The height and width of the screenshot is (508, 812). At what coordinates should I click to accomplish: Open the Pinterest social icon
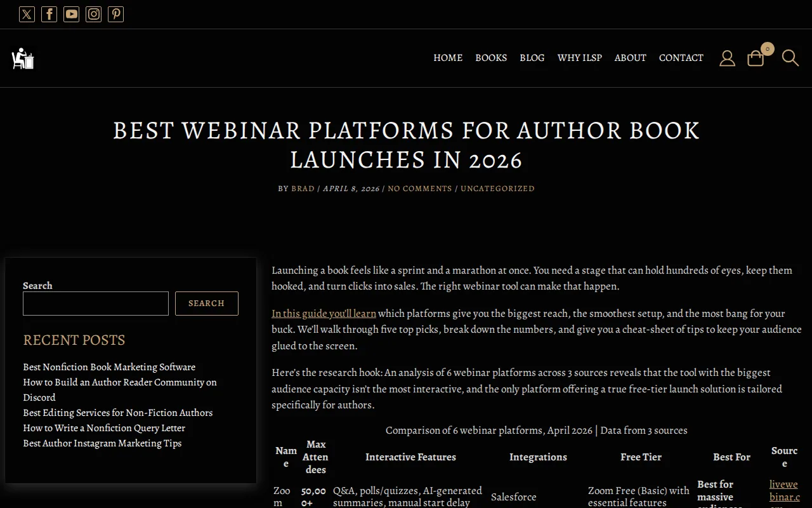click(115, 14)
